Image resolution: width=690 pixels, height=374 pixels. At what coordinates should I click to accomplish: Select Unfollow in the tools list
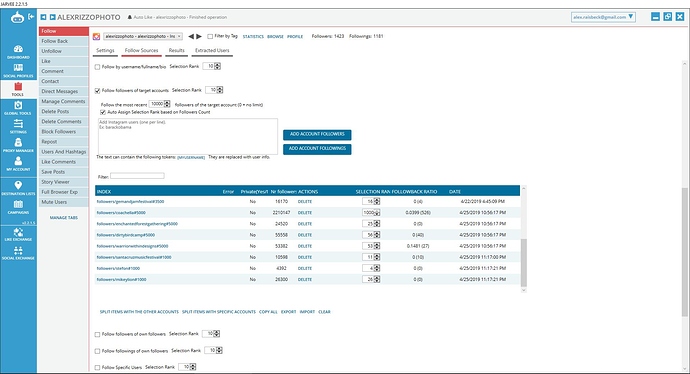coord(63,51)
